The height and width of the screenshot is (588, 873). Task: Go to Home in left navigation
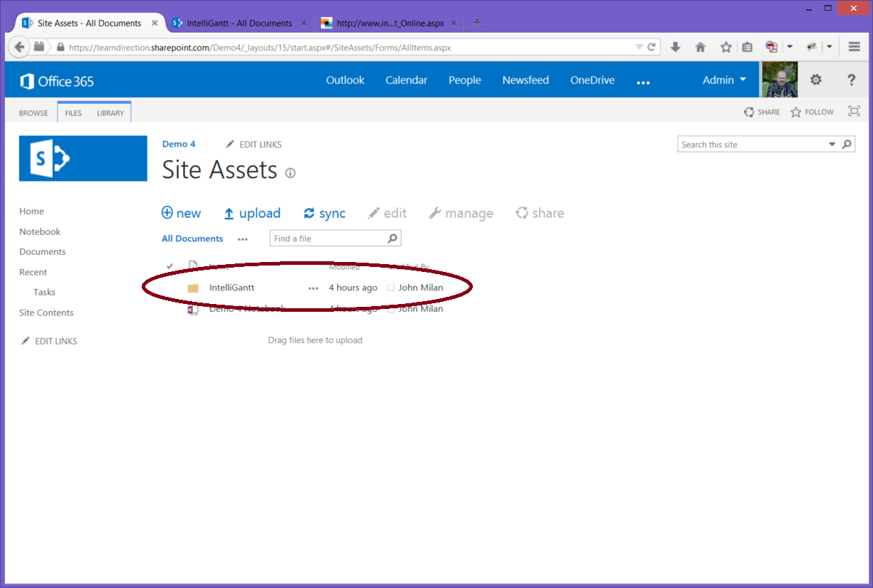[31, 211]
